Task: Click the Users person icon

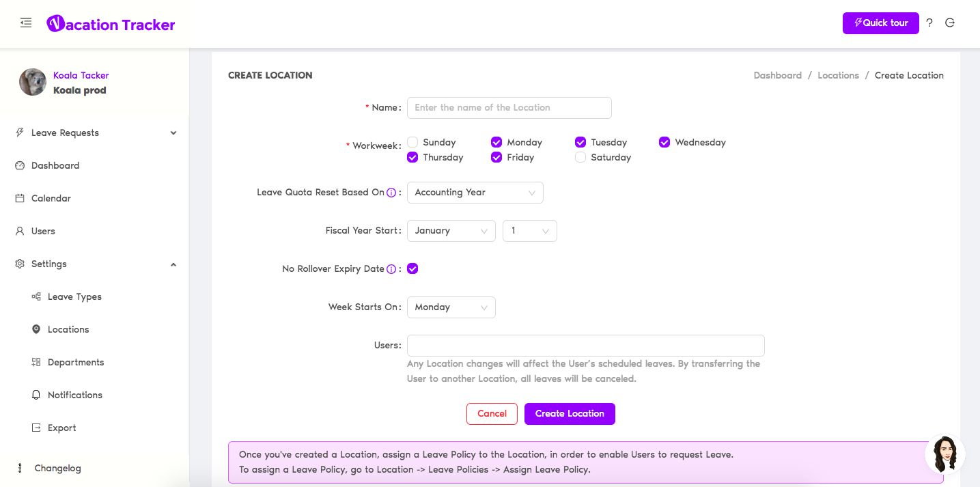Action: pos(20,231)
